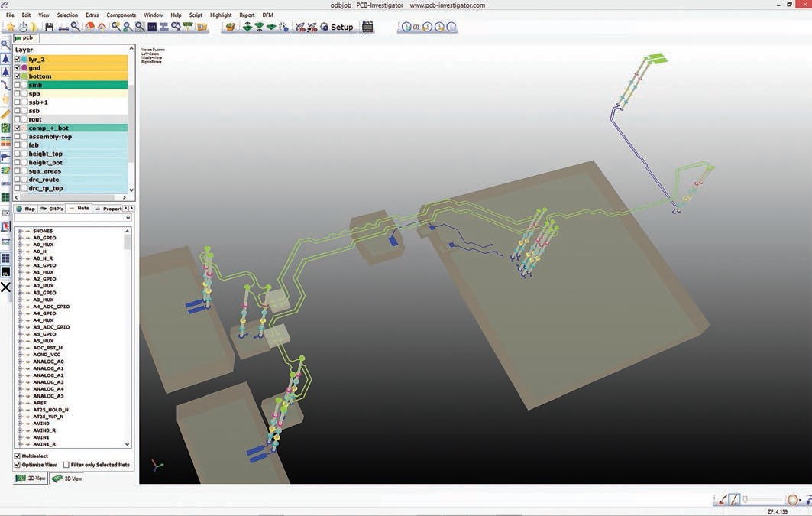Click the black X icon in sidebar
Screen dimensions: 812x516
5,287
